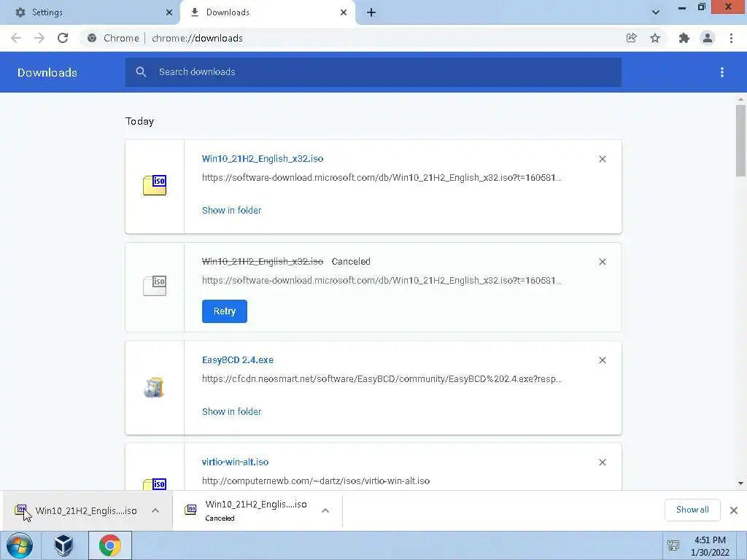Open the Chrome three-dot menu

tap(731, 38)
